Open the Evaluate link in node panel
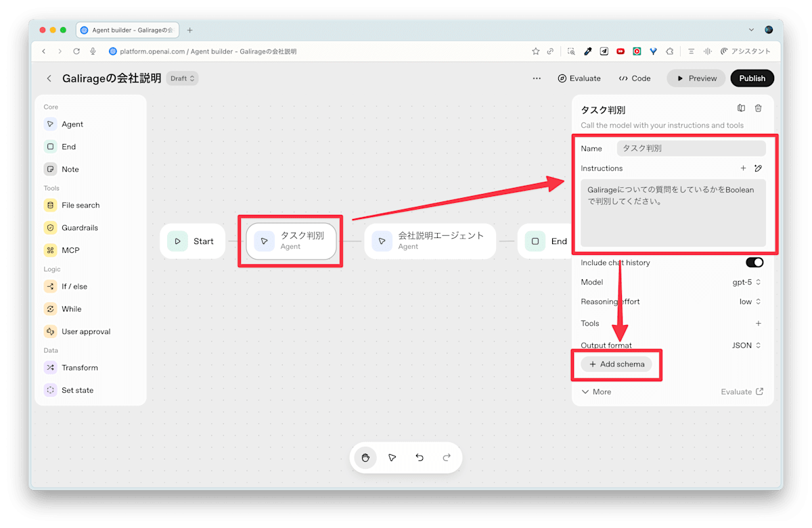Screen dimensions: 812x528 742,391
